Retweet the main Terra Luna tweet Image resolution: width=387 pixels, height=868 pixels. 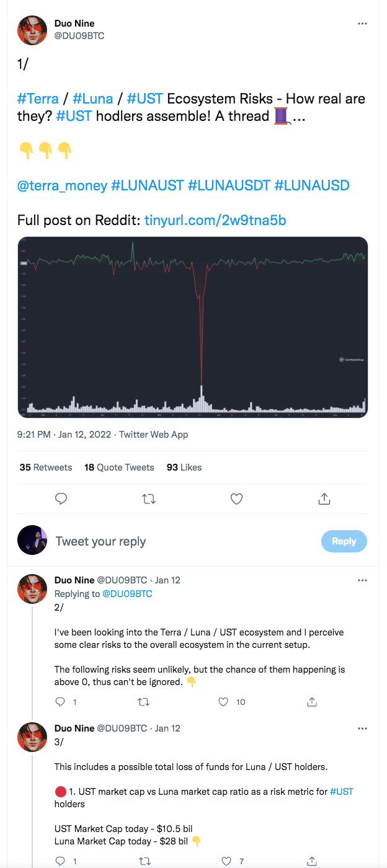(149, 498)
